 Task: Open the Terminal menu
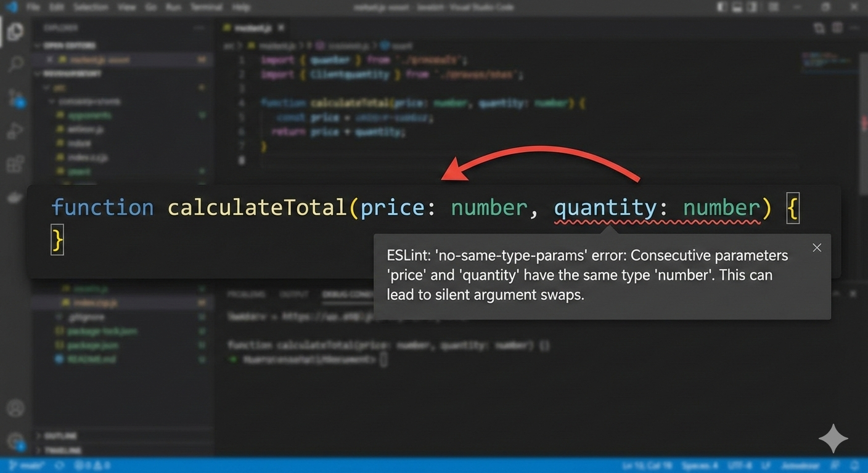click(207, 7)
